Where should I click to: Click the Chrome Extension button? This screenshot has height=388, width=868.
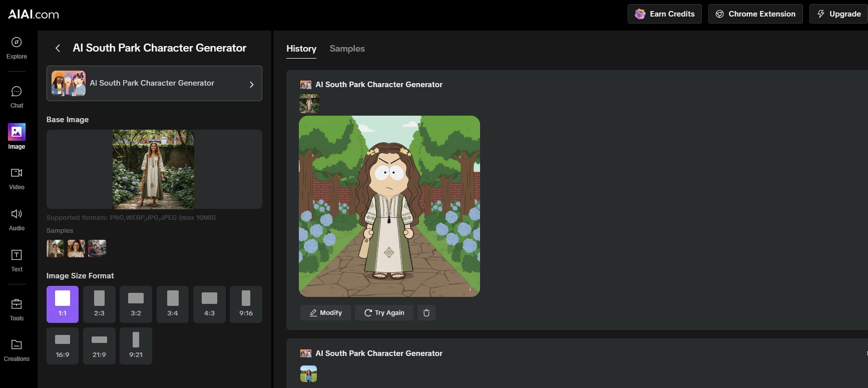pos(755,14)
